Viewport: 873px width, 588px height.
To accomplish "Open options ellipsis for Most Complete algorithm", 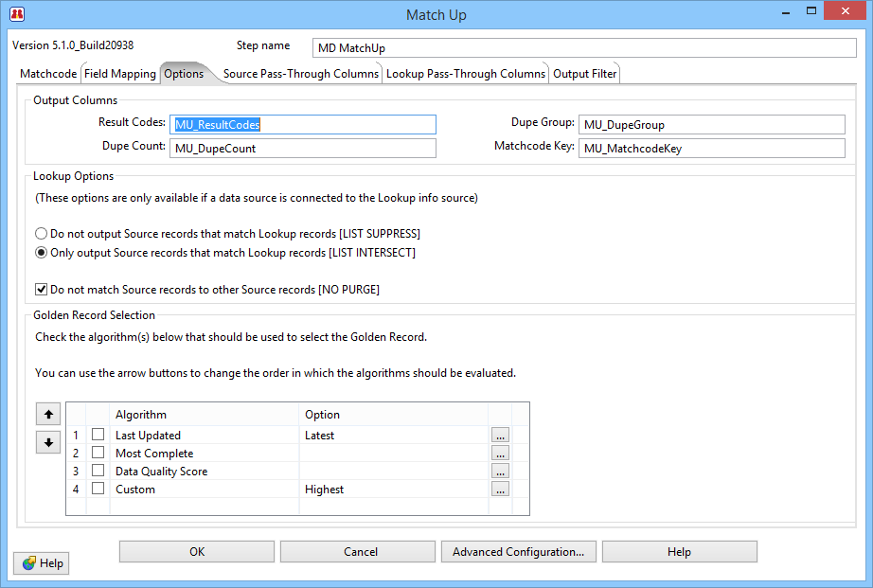I will pos(500,454).
